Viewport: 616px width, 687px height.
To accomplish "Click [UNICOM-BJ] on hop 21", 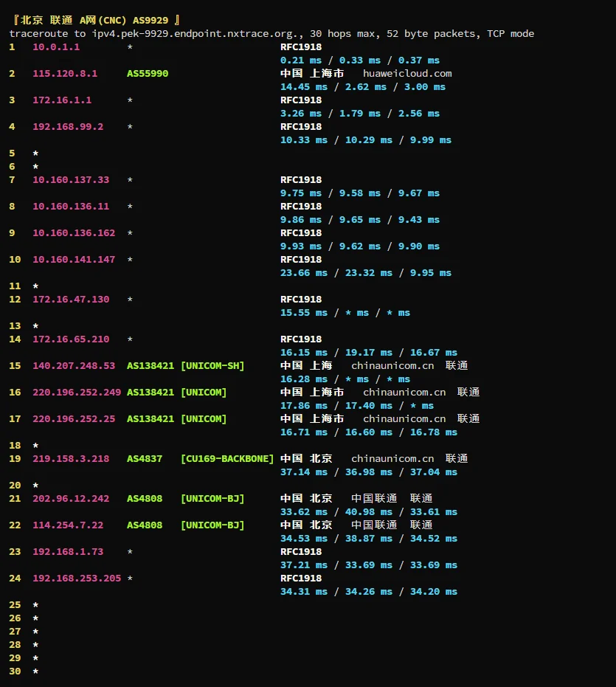I will click(212, 499).
